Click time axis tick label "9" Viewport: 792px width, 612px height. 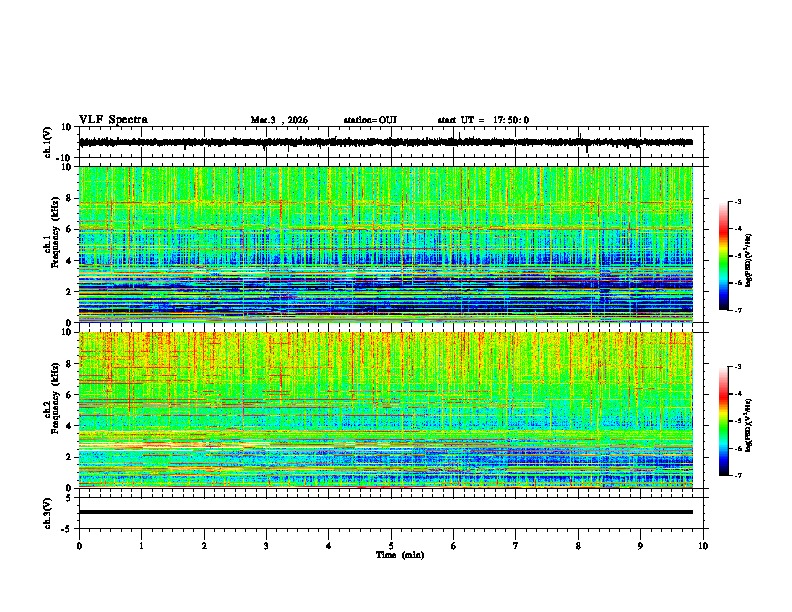(x=640, y=546)
